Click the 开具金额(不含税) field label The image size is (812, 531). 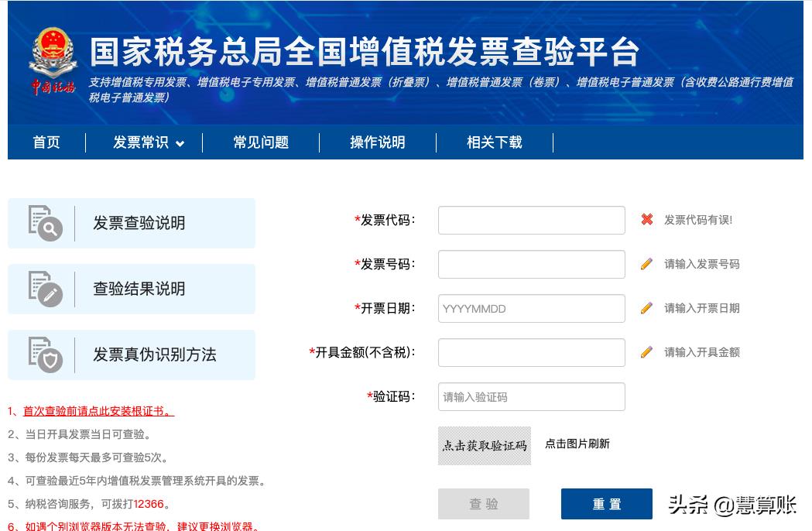[362, 352]
